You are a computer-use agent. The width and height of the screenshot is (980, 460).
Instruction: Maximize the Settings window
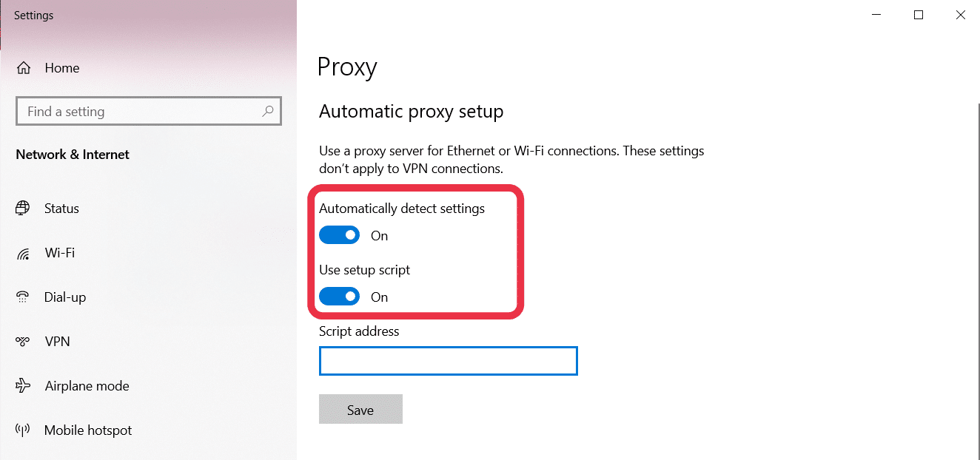(919, 15)
